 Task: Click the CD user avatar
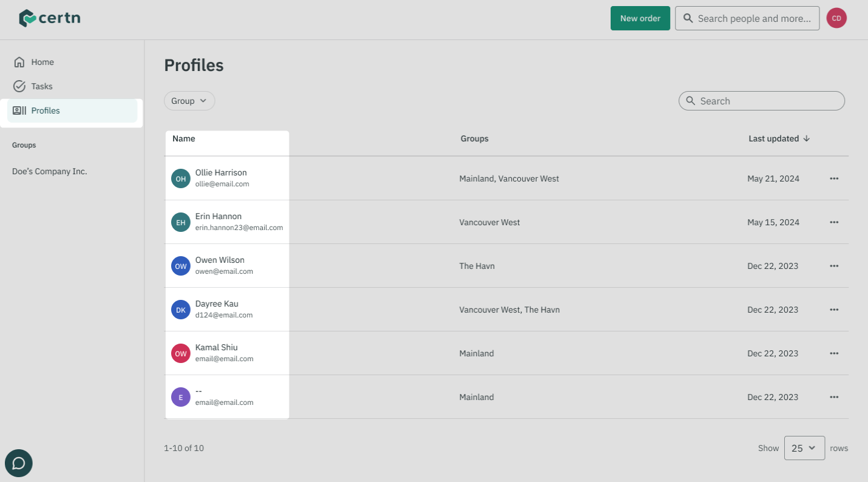coord(836,18)
